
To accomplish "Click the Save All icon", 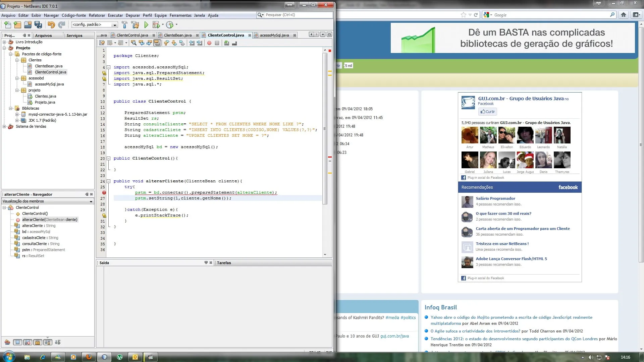I will pyautogui.click(x=38, y=24).
